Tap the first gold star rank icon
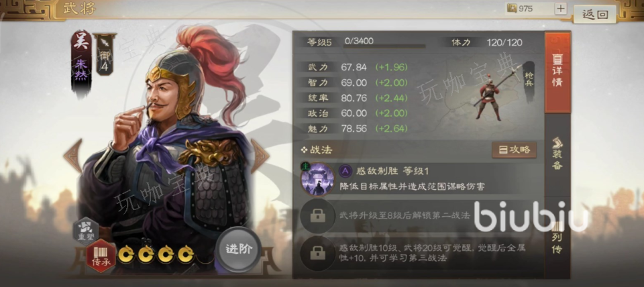 tap(126, 255)
